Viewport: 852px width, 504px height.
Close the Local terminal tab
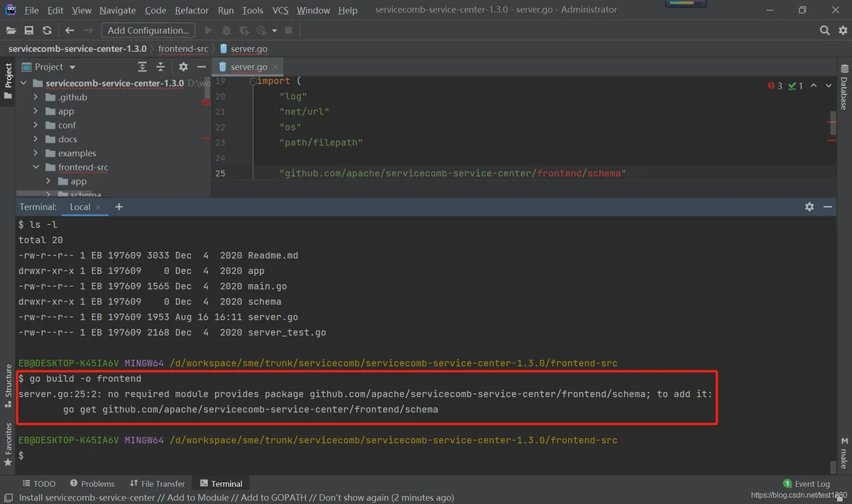(x=98, y=207)
